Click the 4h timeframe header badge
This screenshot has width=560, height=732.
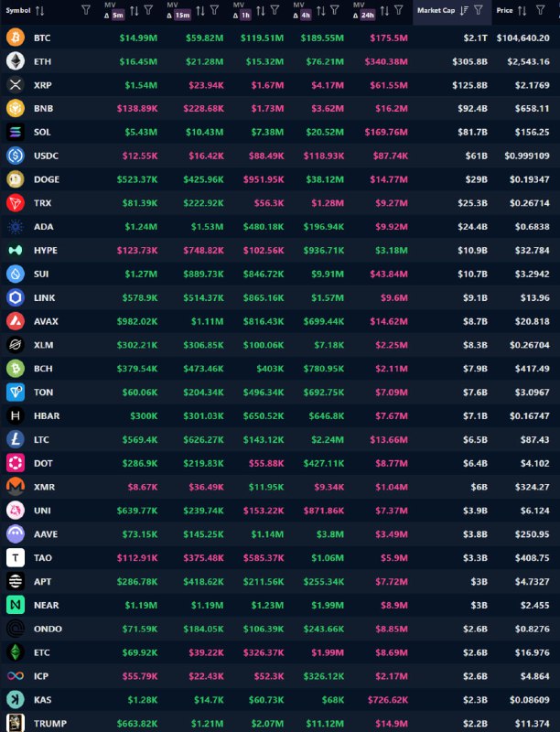[306, 15]
